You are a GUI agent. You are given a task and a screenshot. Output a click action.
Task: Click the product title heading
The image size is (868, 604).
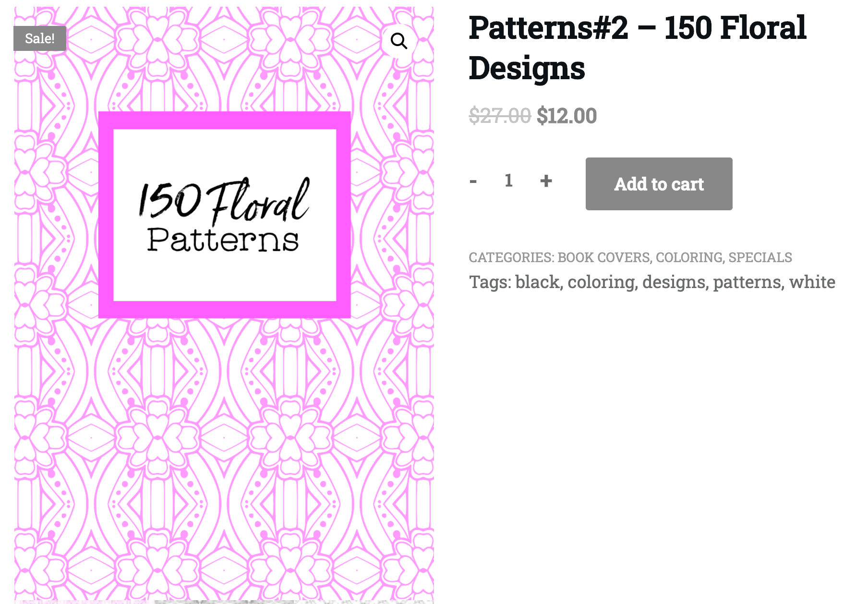pyautogui.click(x=637, y=48)
